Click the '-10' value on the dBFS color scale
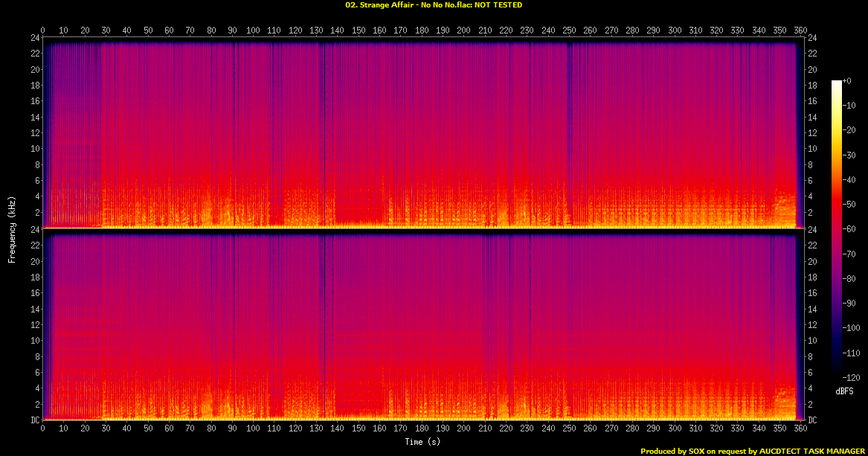This screenshot has width=868, height=456. [849, 105]
